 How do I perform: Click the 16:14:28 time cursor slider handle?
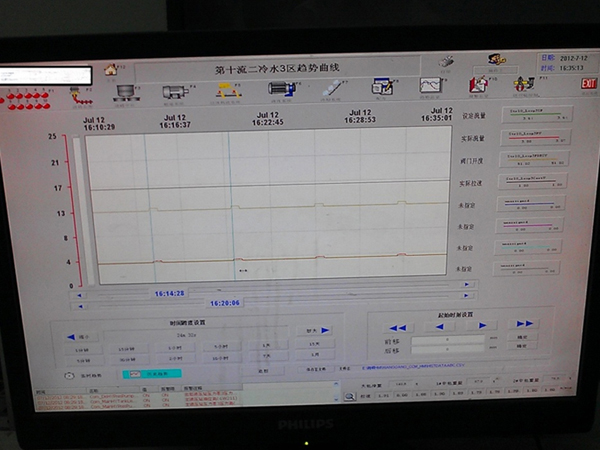tap(170, 293)
